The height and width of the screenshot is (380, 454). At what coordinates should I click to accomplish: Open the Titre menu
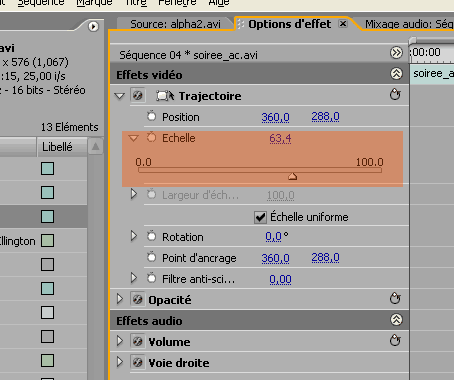[x=136, y=3]
